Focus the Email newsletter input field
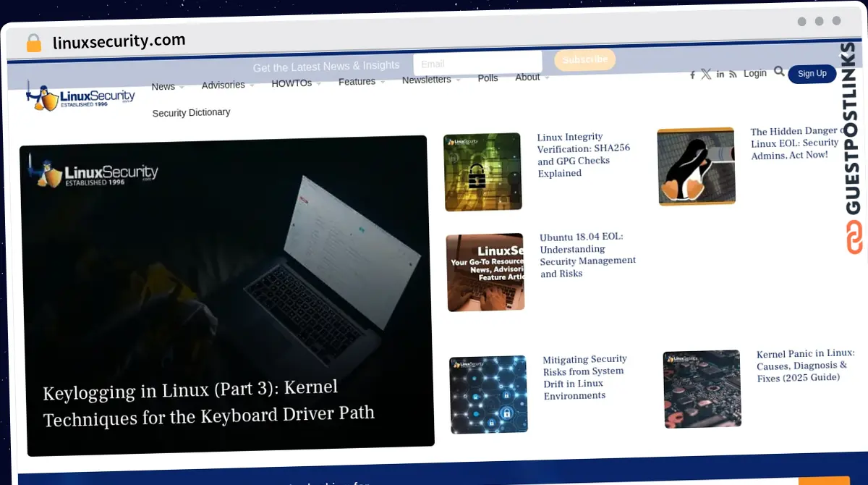Viewport: 868px width, 485px height. [x=477, y=64]
